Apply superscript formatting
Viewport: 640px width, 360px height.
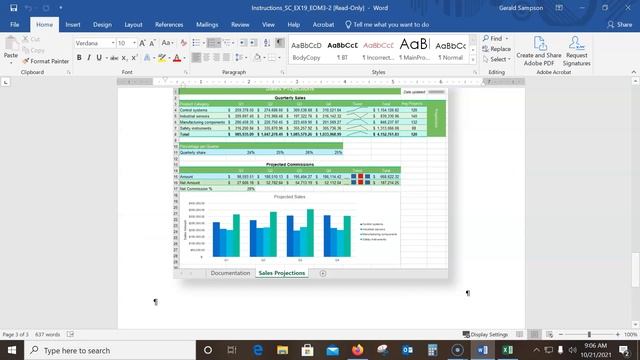click(x=134, y=58)
